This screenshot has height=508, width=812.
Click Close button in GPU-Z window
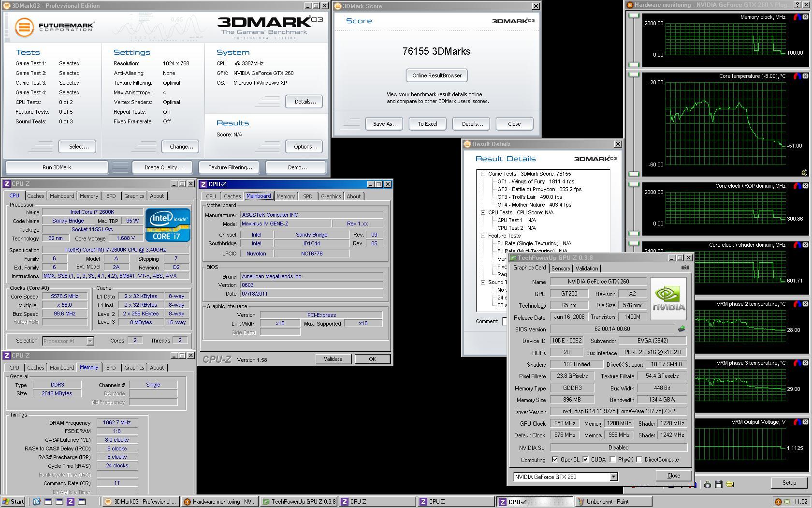click(674, 476)
